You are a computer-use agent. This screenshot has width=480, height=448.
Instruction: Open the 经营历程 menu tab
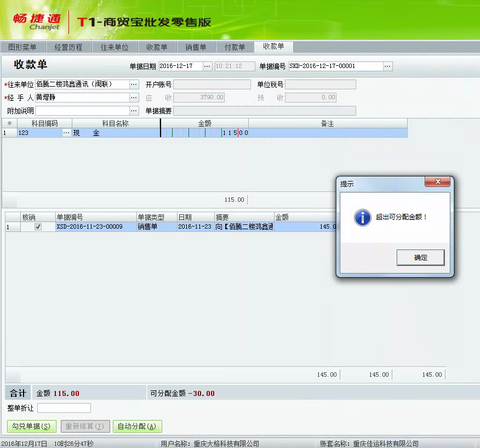[68, 47]
